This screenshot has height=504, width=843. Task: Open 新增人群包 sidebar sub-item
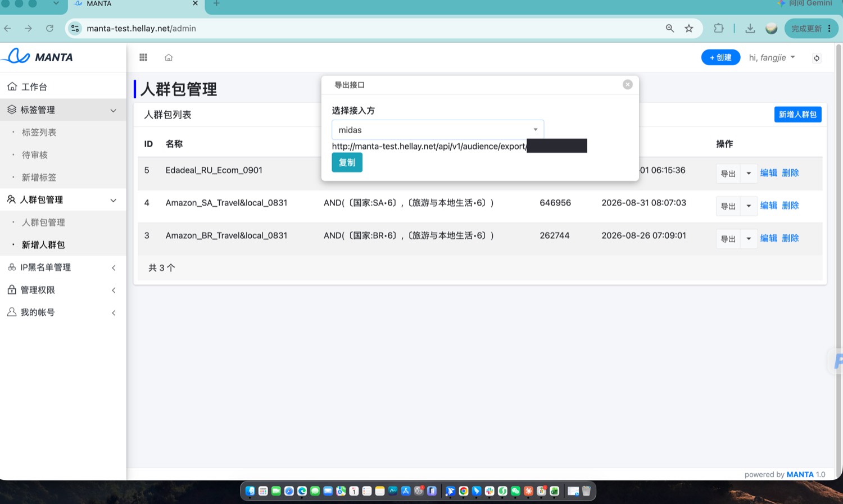click(x=43, y=244)
